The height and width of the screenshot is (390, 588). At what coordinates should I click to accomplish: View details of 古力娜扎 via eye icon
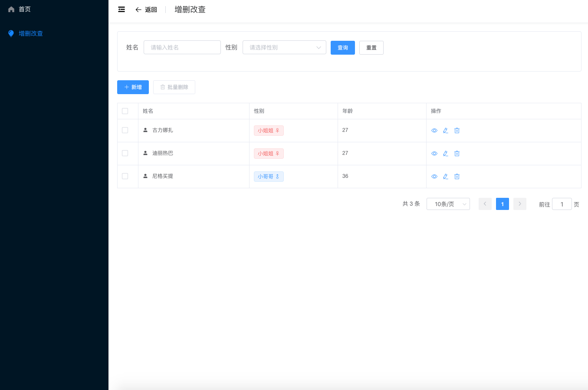(x=434, y=131)
